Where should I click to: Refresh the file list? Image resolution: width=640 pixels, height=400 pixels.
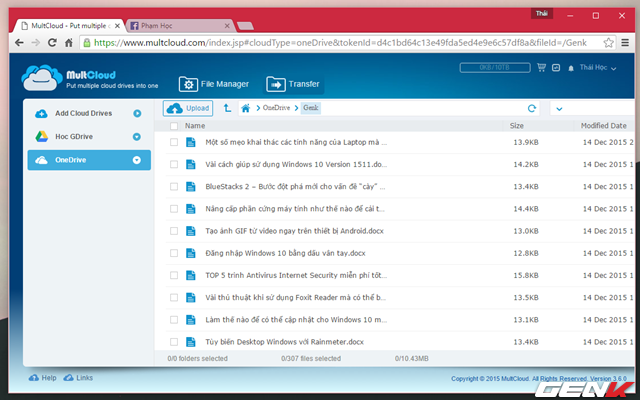coord(531,108)
